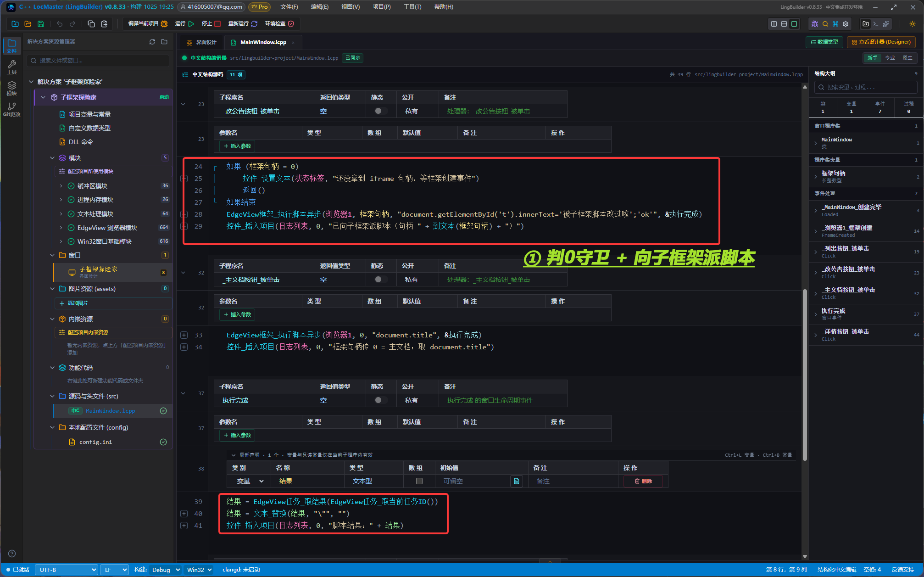
Task: Expand the 缓冲区模块 tree node
Action: pos(61,186)
